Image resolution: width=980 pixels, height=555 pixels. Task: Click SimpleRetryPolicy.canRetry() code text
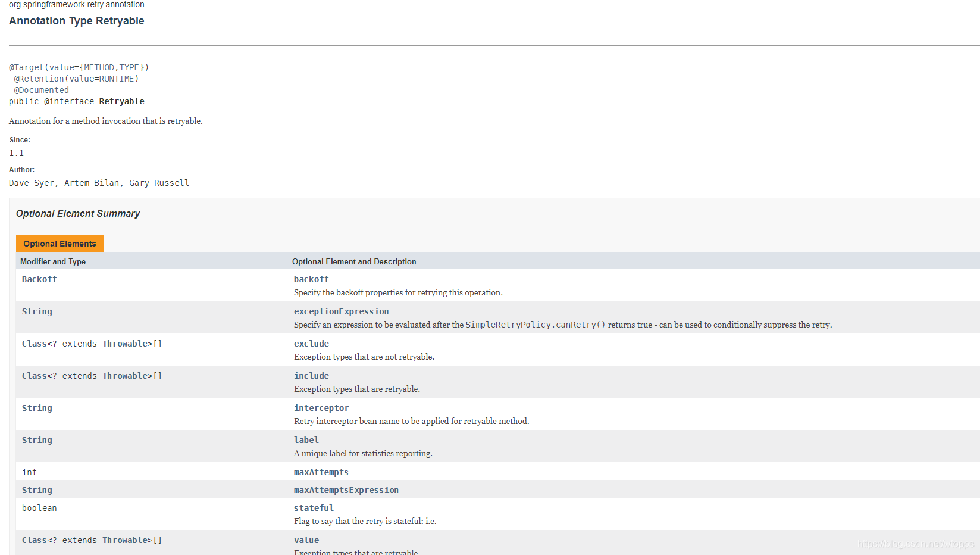coord(536,325)
